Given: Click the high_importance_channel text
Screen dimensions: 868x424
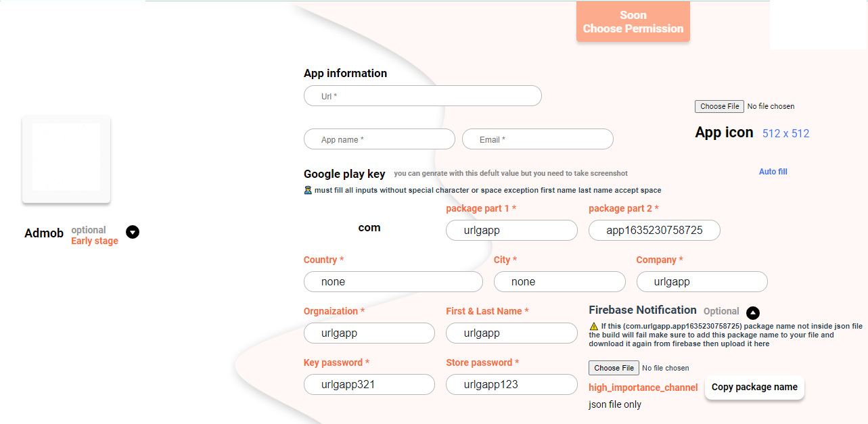Looking at the screenshot, I should (x=643, y=387).
